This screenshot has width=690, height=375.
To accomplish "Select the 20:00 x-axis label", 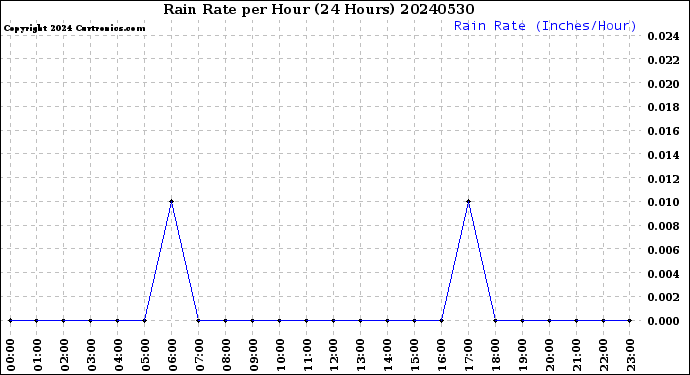I will [550, 355].
